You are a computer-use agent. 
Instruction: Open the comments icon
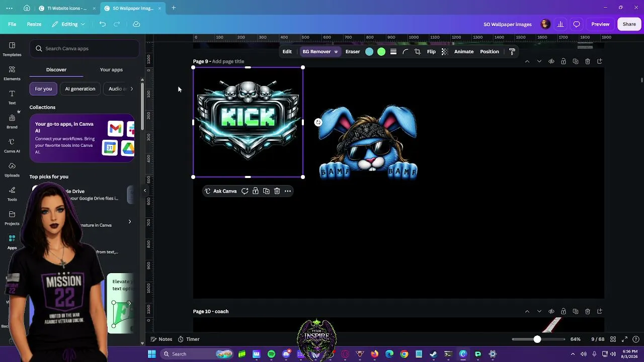[x=577, y=24]
